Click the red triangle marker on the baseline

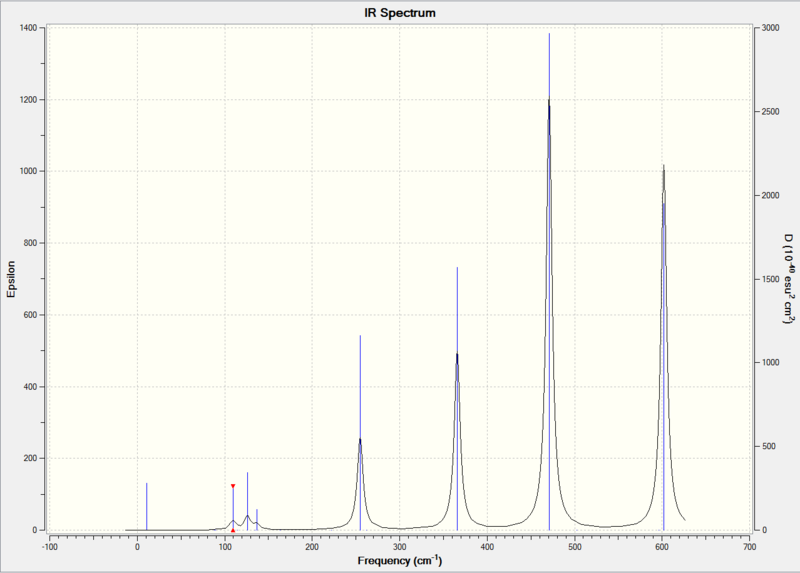click(x=233, y=530)
